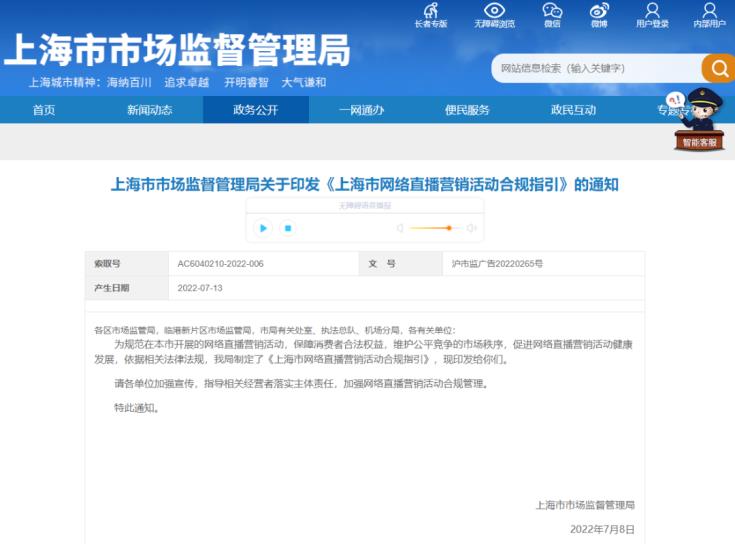Viewport: 735px width, 544px height.
Task: Open the 政民互动 menu item
Action: point(573,110)
